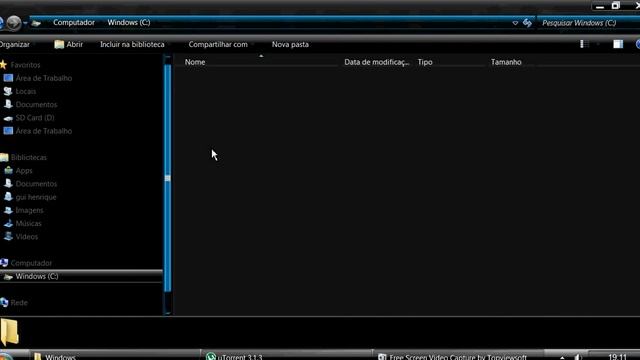Click the scrollbar down arrow in navigation pane
Viewport: 640px width, 360px height.
click(x=167, y=312)
